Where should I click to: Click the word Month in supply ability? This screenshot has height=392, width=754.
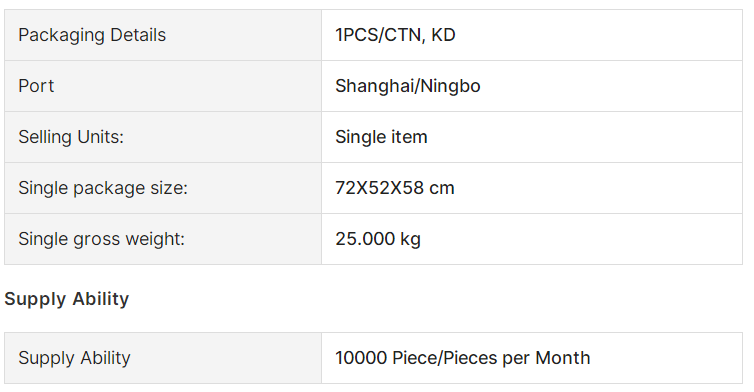tap(563, 358)
